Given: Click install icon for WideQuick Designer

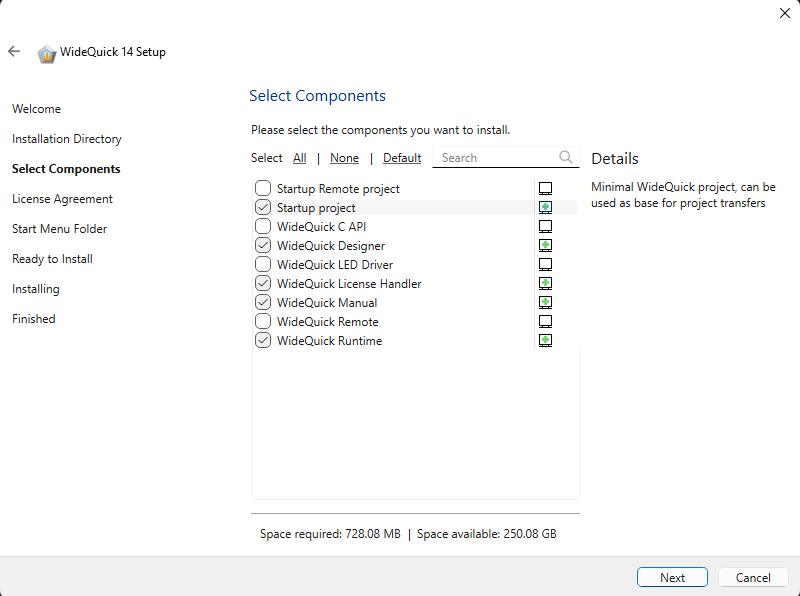Looking at the screenshot, I should coord(545,246).
